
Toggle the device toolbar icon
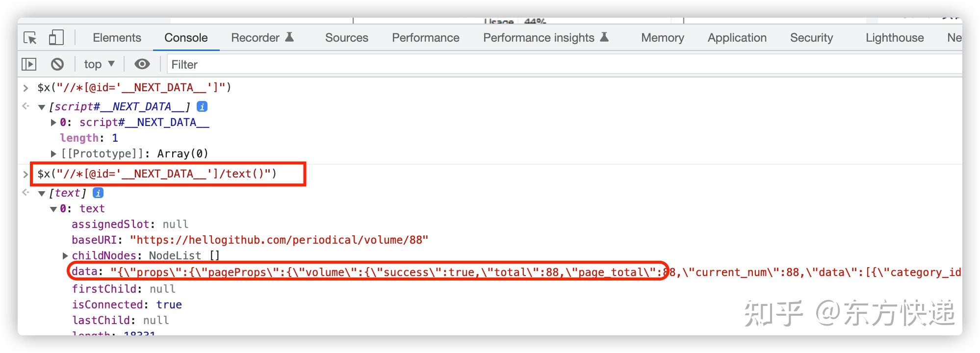click(x=56, y=38)
